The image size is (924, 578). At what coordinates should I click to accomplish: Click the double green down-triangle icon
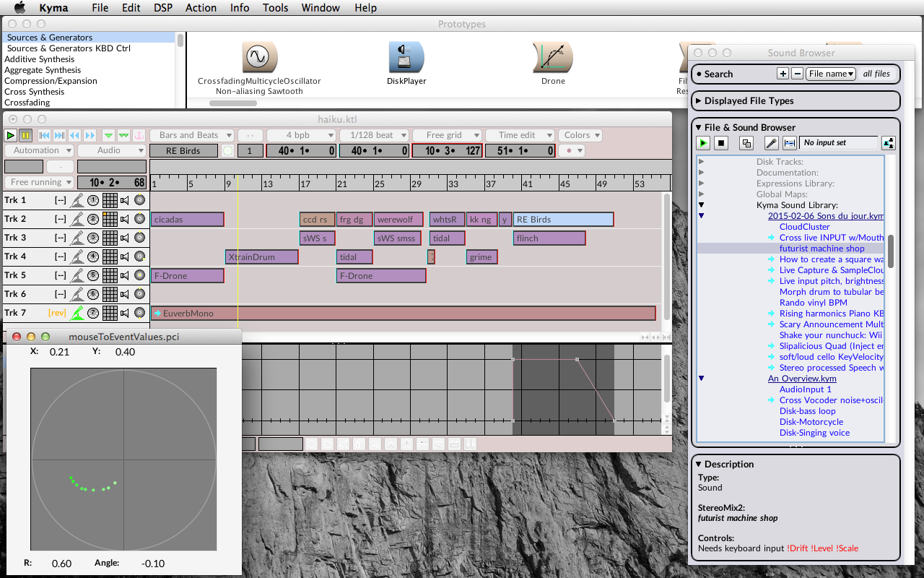click(123, 135)
